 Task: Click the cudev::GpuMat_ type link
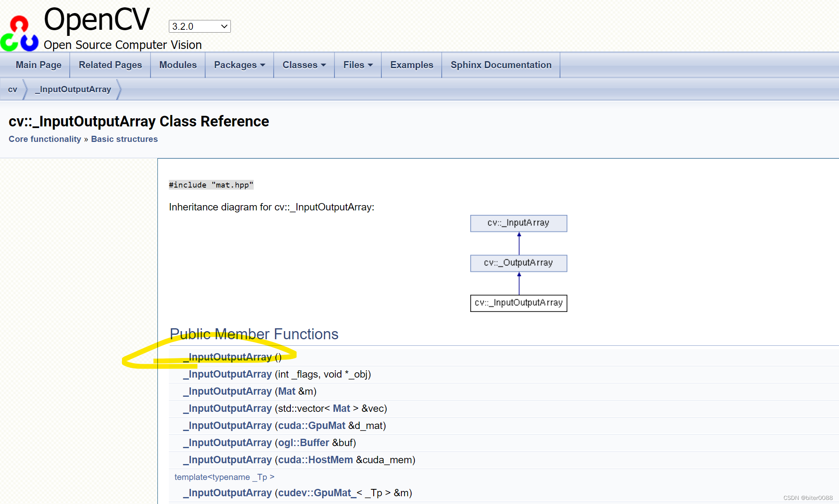317,493
